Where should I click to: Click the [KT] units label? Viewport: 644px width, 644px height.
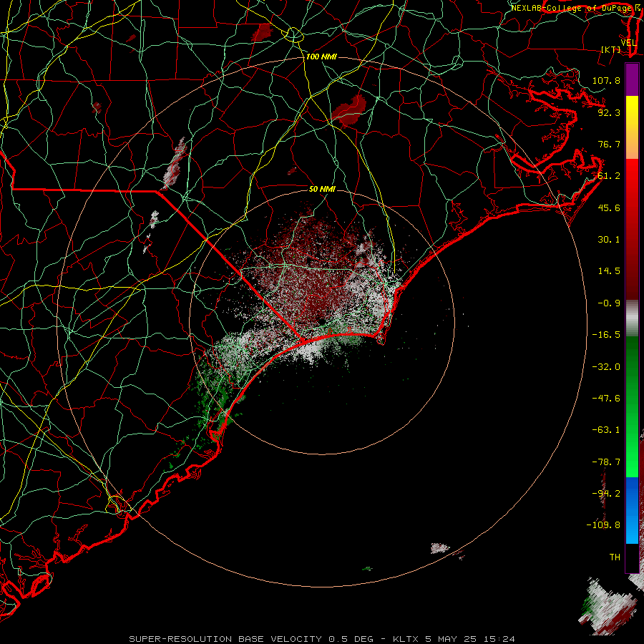(x=611, y=49)
